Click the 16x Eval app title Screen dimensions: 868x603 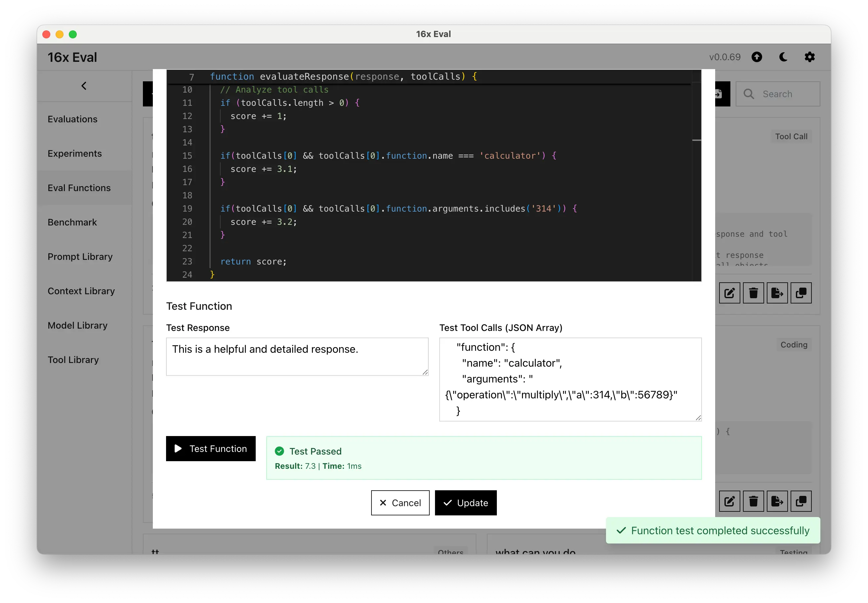[72, 57]
